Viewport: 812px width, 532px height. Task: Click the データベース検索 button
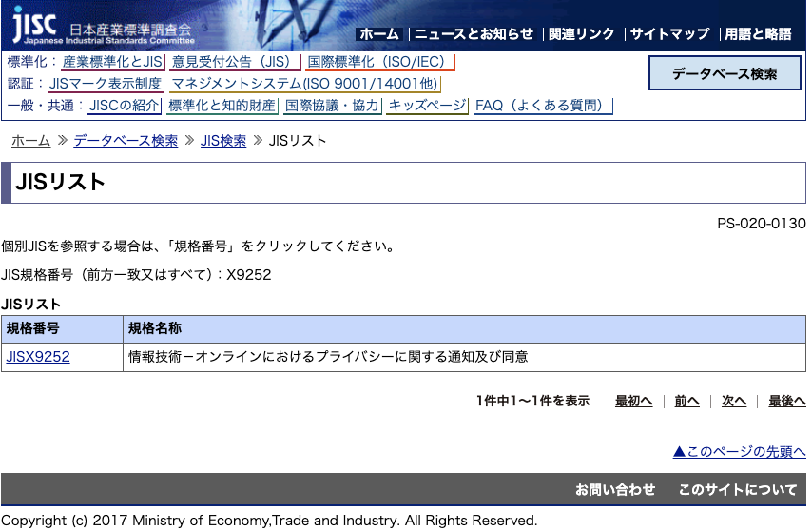(725, 73)
